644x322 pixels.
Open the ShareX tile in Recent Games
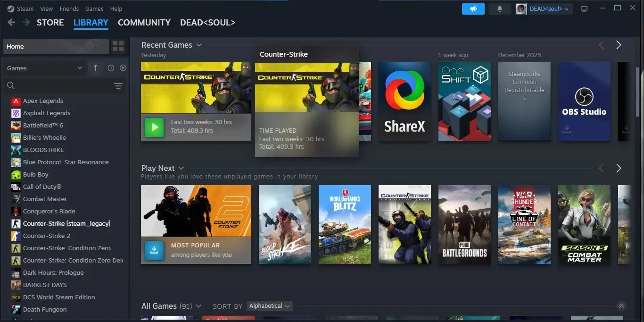[x=405, y=101]
